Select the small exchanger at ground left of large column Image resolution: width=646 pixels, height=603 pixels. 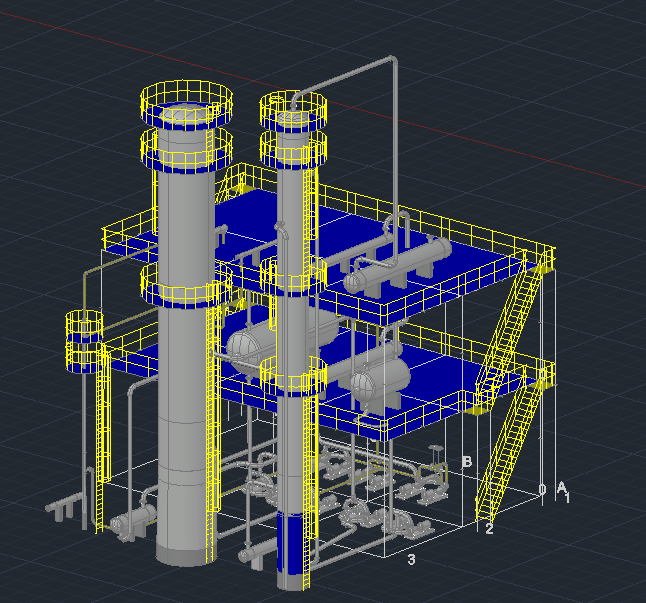coord(133,522)
